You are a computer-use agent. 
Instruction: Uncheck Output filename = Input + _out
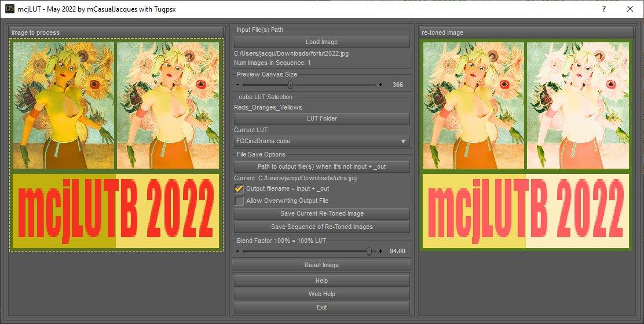tap(239, 189)
